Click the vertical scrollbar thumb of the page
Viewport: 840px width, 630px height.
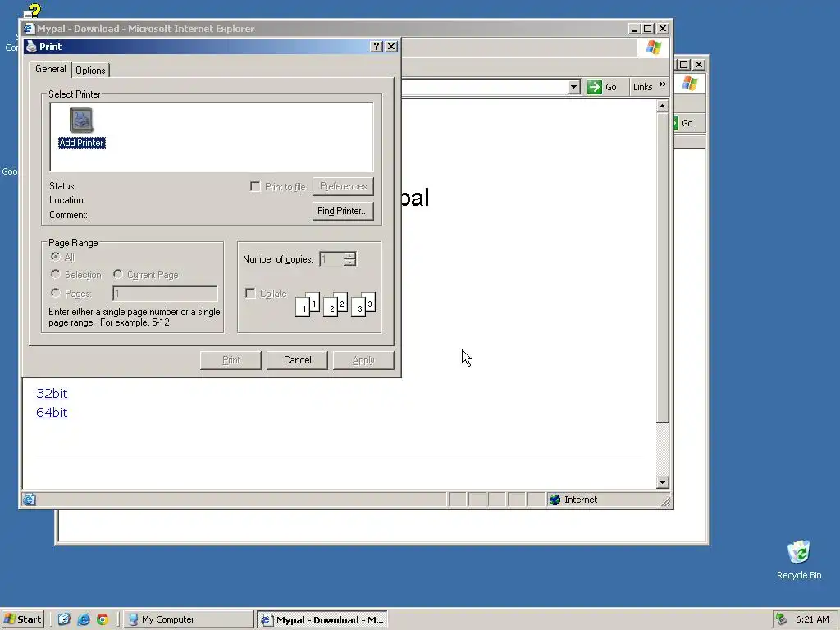tap(663, 268)
